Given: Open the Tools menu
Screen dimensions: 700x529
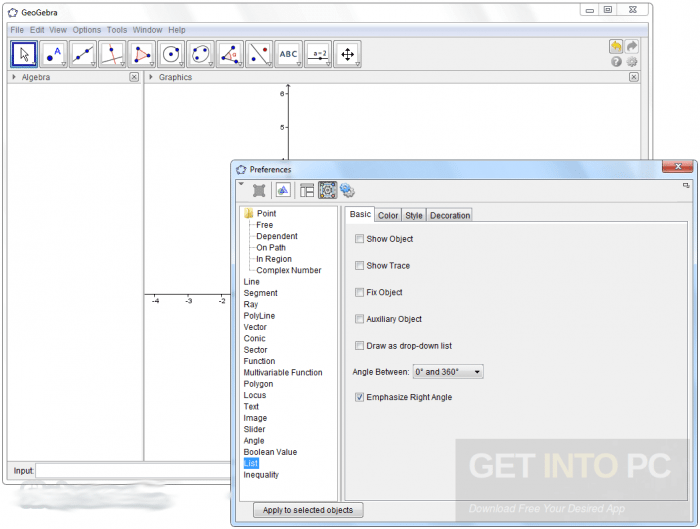Looking at the screenshot, I should coord(117,30).
